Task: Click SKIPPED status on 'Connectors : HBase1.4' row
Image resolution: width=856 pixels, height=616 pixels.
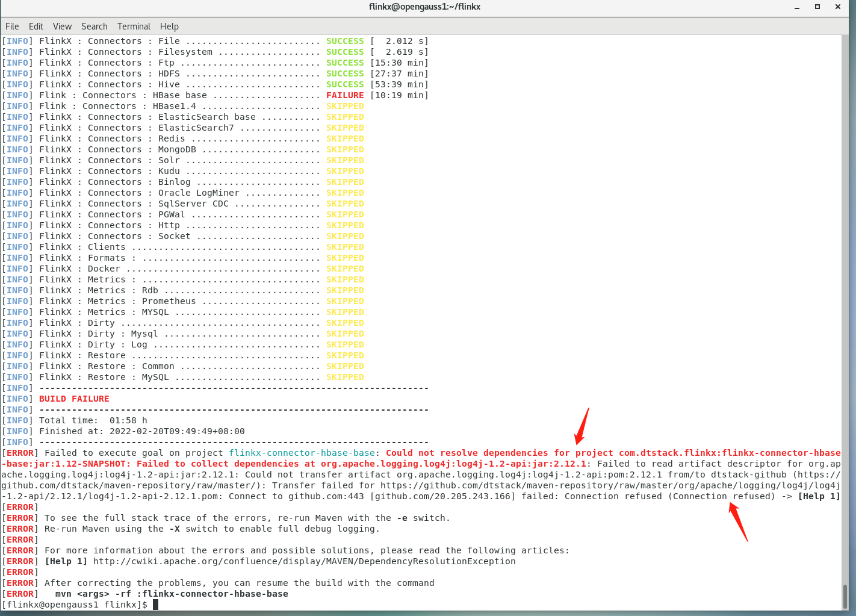Action: (x=345, y=106)
